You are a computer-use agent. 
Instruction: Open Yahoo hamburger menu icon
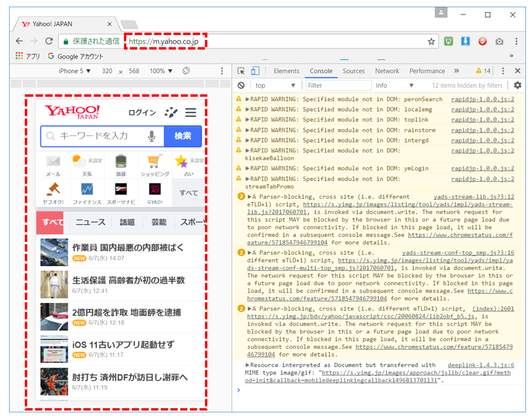click(190, 112)
